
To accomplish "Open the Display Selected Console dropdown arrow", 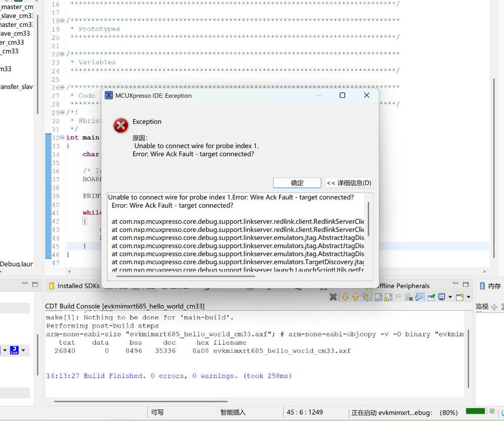I will (x=450, y=297).
